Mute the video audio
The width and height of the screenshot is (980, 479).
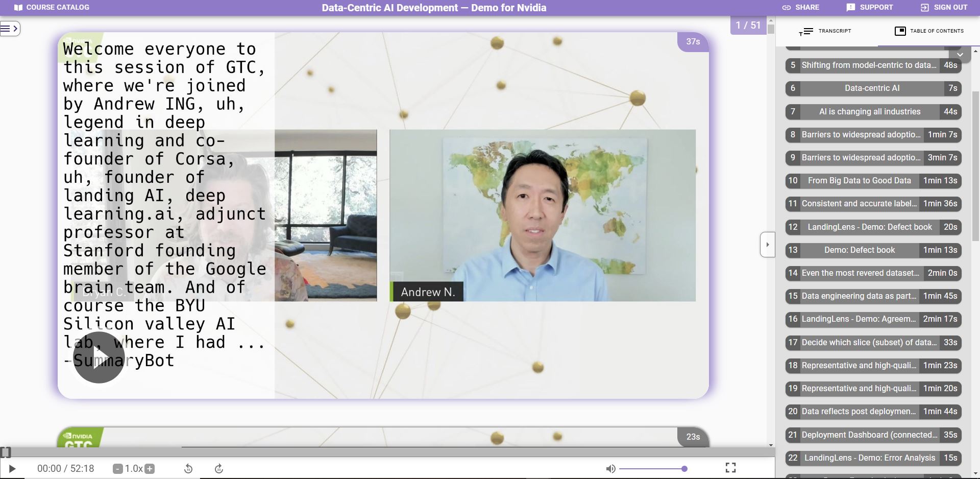tap(610, 468)
